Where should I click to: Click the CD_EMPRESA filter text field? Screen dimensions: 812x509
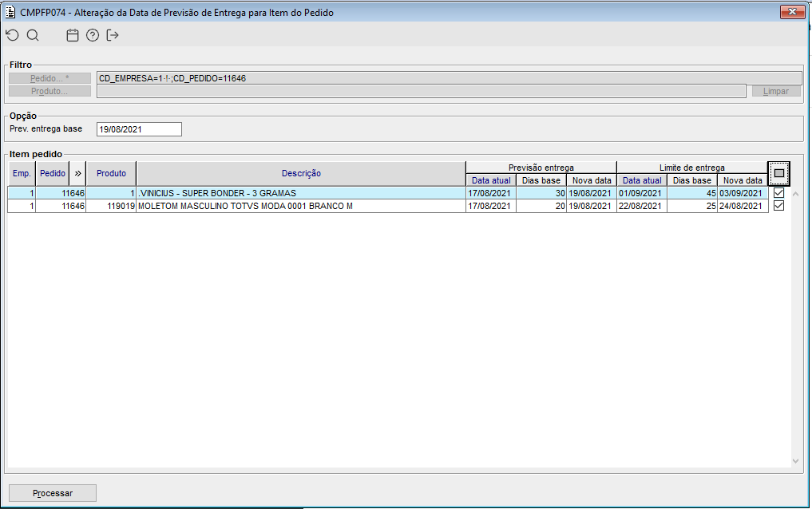449,78
